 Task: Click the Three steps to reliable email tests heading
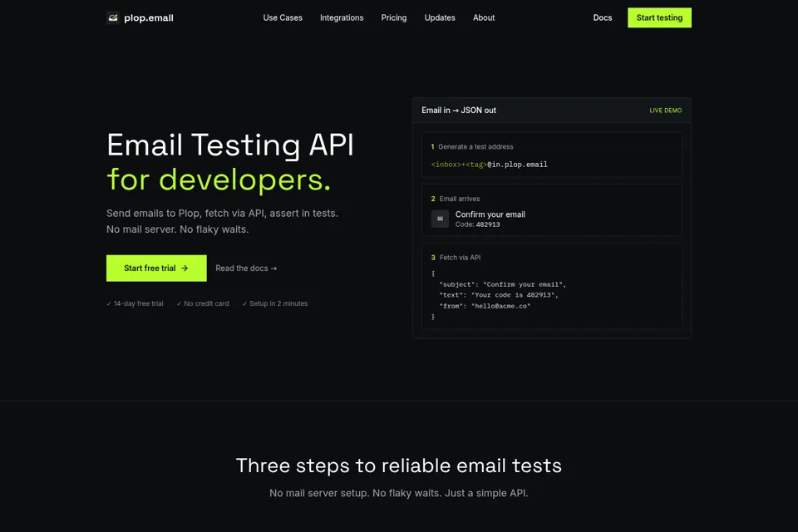[x=399, y=465]
